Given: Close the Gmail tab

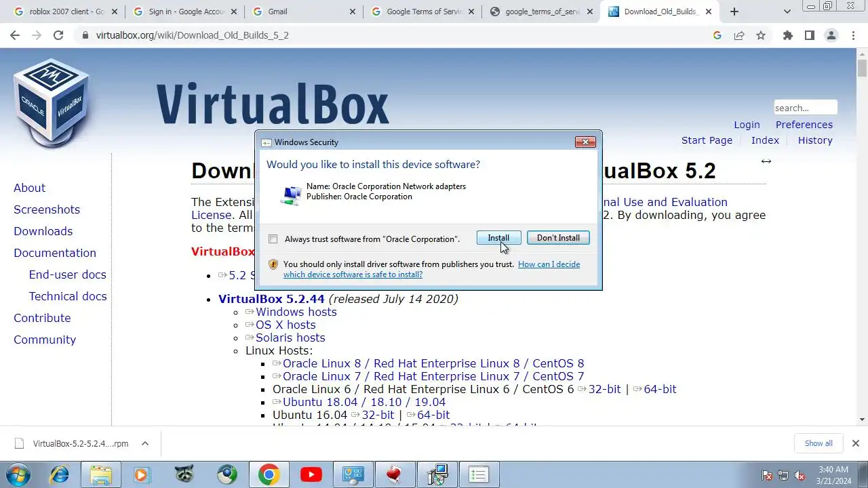Looking at the screenshot, I should pyautogui.click(x=352, y=12).
